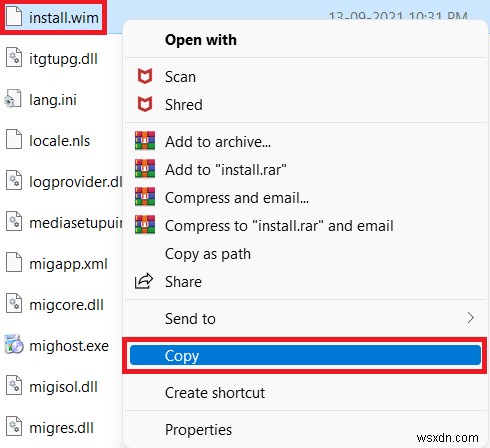Click the migisol.dll file name
The height and width of the screenshot is (448, 490).
pos(63,387)
